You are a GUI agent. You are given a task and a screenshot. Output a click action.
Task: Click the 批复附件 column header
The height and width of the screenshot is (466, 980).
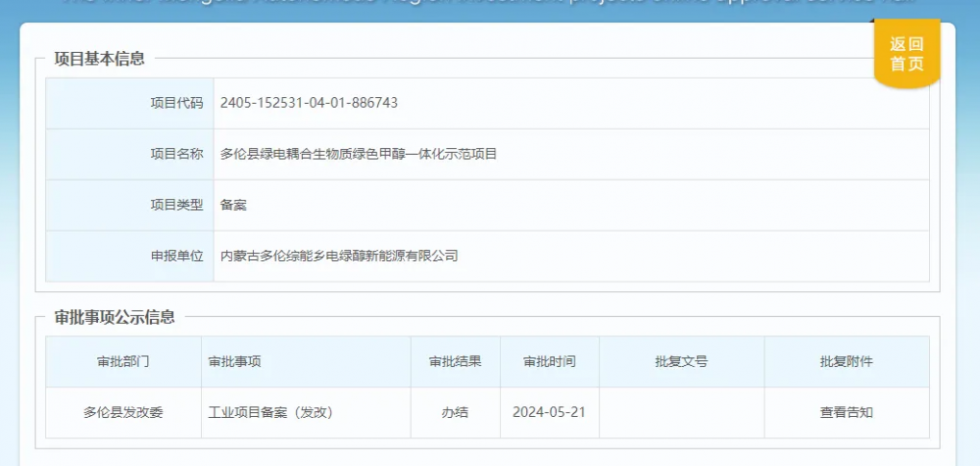846,361
